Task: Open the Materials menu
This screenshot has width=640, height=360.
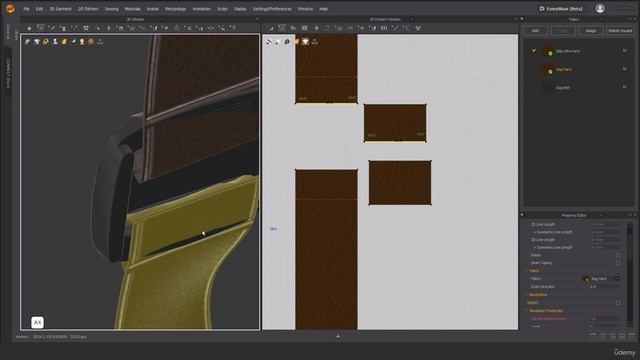Action: coord(132,9)
